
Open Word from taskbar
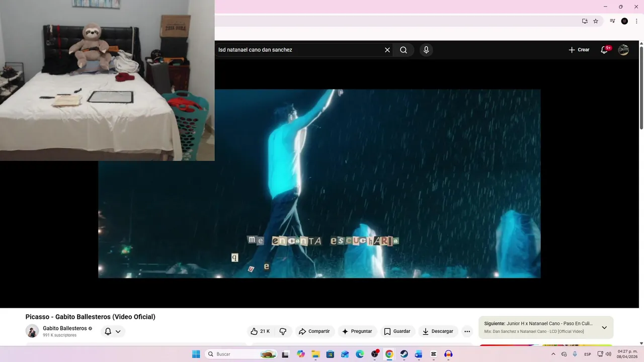click(x=419, y=354)
